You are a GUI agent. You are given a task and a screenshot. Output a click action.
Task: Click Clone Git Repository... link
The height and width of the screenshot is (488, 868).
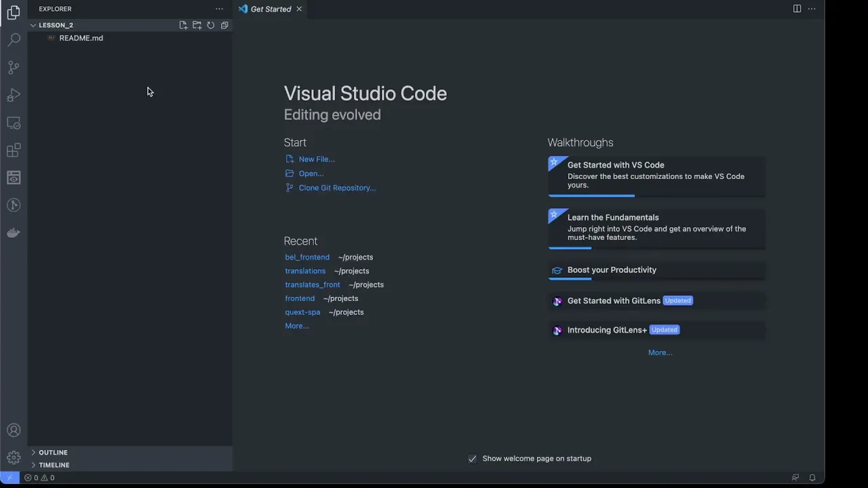pyautogui.click(x=337, y=188)
